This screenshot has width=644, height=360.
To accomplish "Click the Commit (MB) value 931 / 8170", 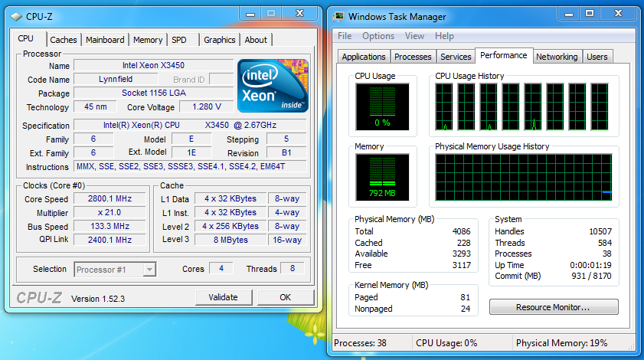I will [x=591, y=277].
